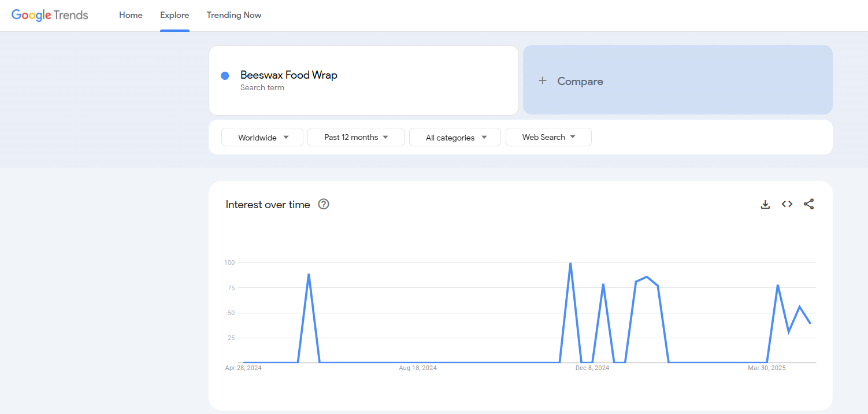Click the 75 value on the y-axis

231,288
